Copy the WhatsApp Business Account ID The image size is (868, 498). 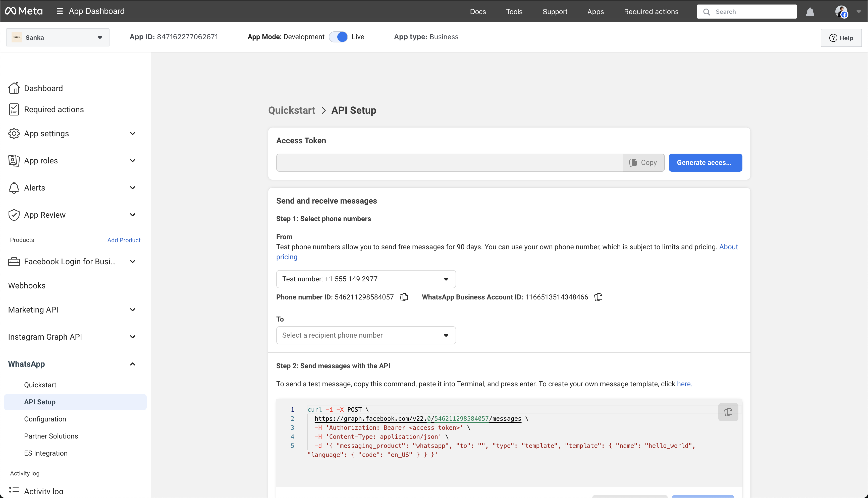(x=599, y=297)
